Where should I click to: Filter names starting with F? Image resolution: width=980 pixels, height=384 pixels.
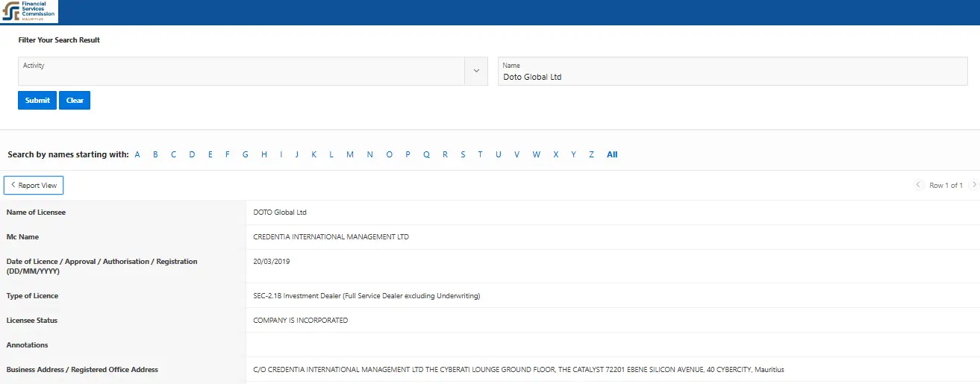(x=227, y=154)
